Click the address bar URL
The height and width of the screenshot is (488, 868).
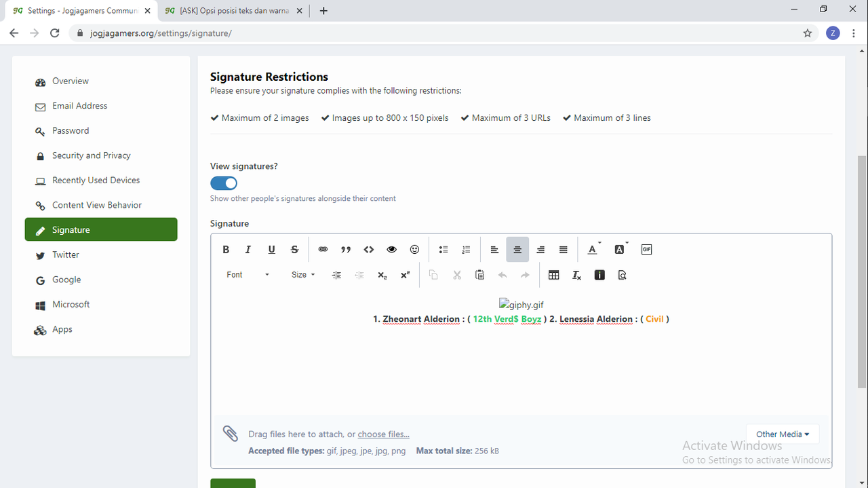[x=161, y=33]
